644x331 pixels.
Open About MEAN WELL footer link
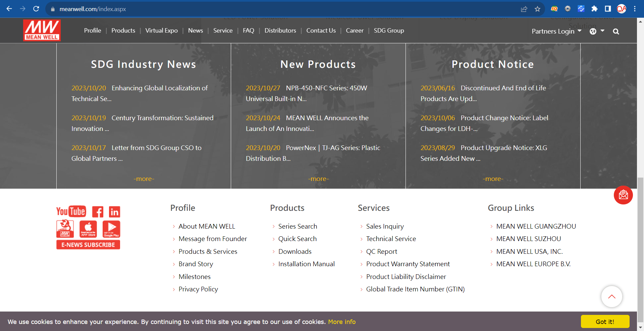pyautogui.click(x=207, y=226)
